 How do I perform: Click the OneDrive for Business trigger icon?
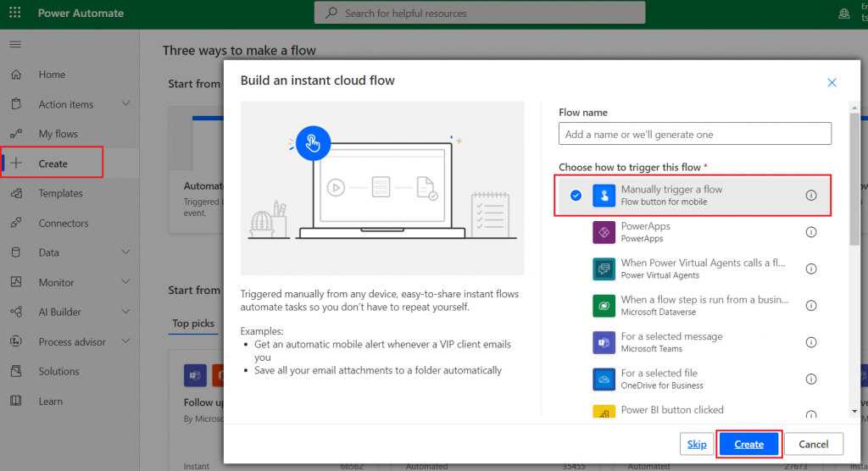click(604, 380)
